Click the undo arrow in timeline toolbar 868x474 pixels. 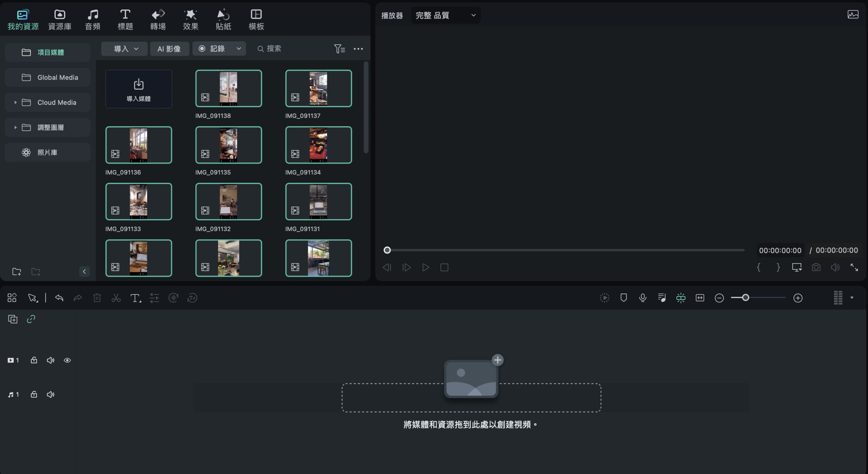[59, 298]
